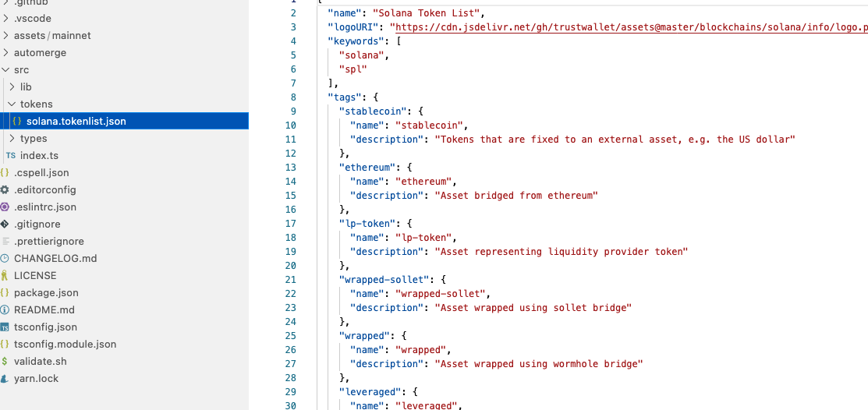Click the "Asset bridged from ethereum" description

pyautogui.click(x=516, y=196)
